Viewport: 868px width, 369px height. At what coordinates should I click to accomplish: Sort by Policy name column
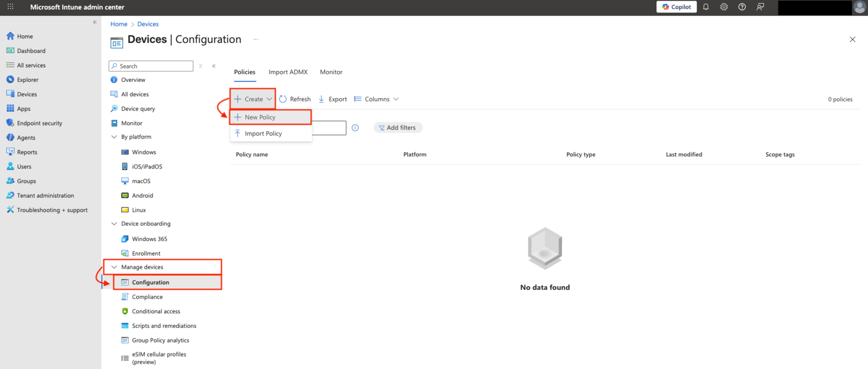point(252,154)
